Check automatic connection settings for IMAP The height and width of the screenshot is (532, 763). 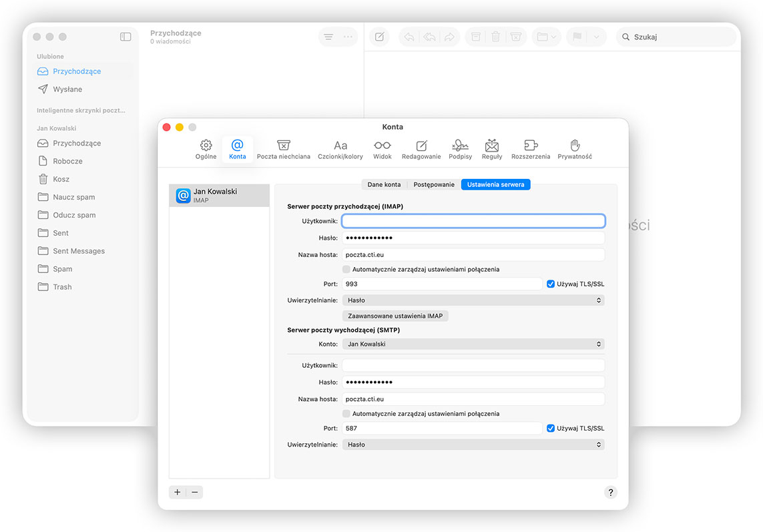346,269
